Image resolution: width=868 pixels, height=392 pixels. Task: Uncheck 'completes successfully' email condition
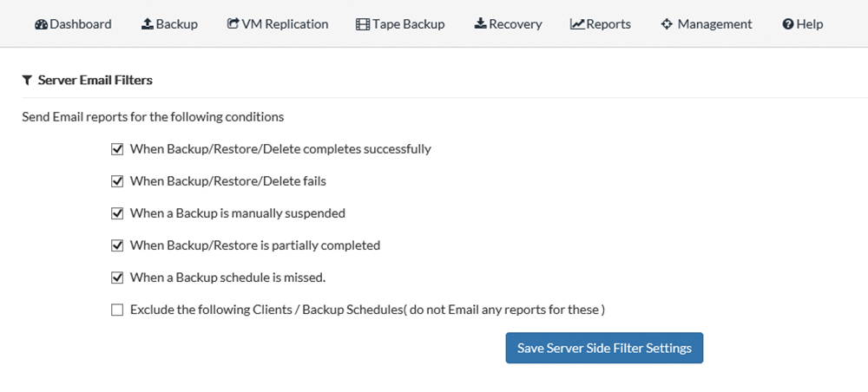pos(117,149)
